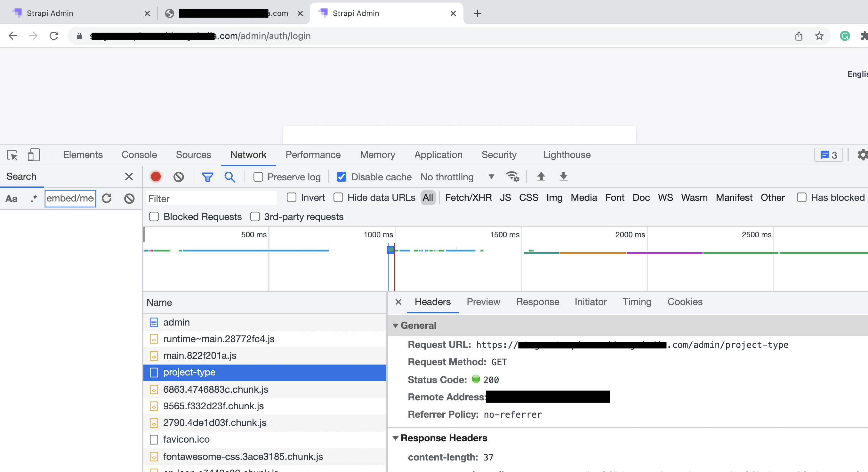Open network conditions wifi icon

point(512,177)
